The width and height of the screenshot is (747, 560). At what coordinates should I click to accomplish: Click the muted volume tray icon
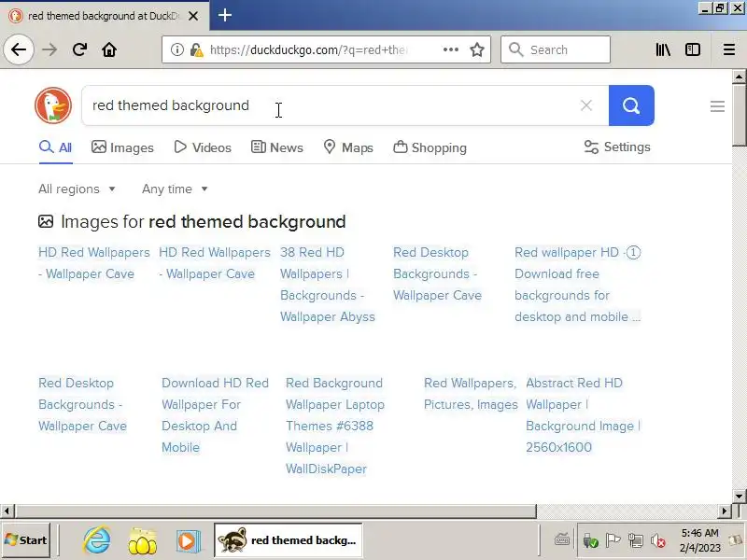[x=658, y=540]
